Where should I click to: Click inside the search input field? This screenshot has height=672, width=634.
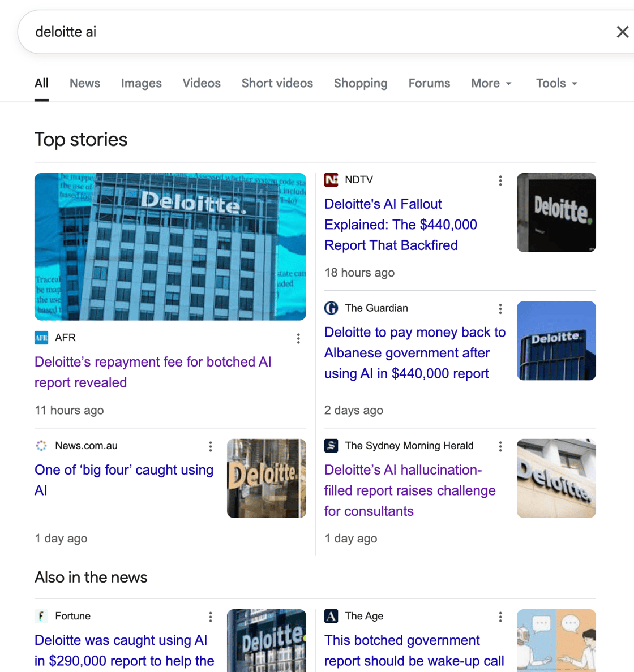(x=226, y=32)
